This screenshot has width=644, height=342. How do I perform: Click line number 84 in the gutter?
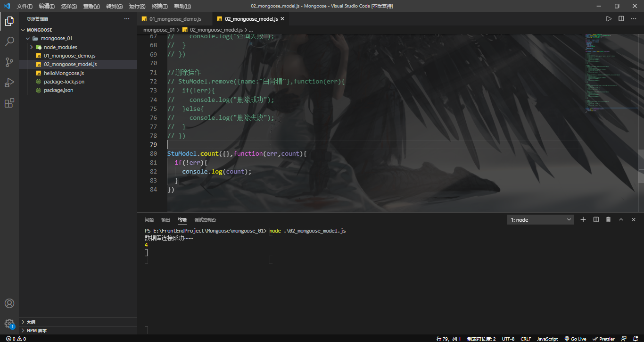click(153, 189)
